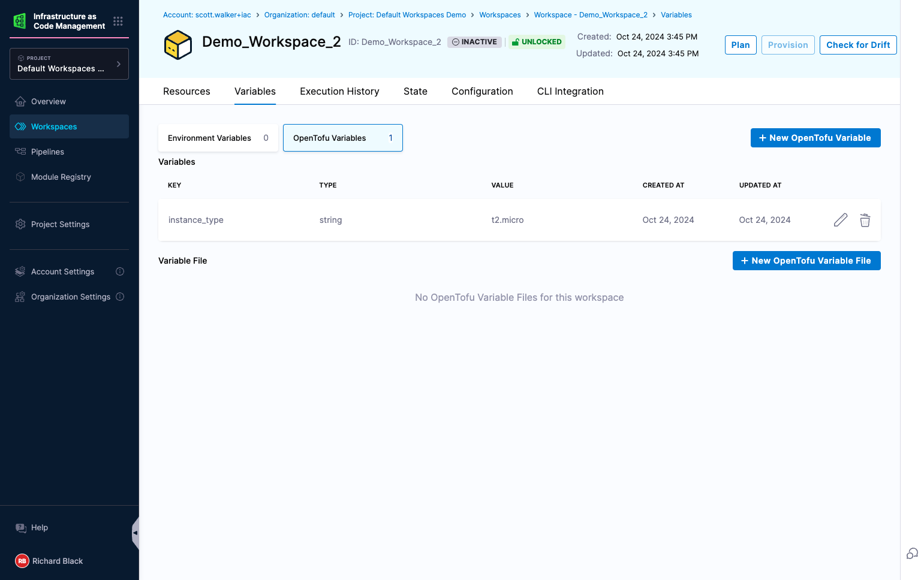Click the UNLOCKED status badge

pos(537,42)
